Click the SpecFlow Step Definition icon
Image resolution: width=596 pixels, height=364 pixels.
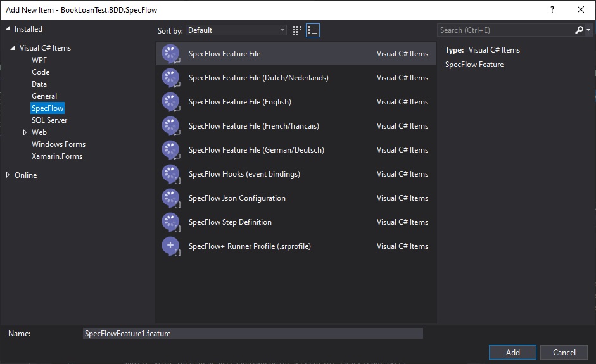pyautogui.click(x=170, y=222)
